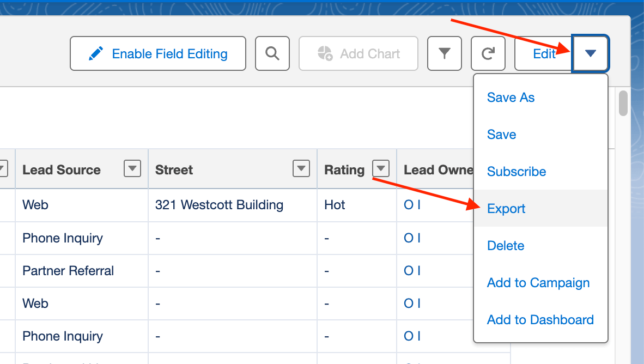The height and width of the screenshot is (364, 644).
Task: Open the Lead Source column dropdown menu
Action: [132, 169]
